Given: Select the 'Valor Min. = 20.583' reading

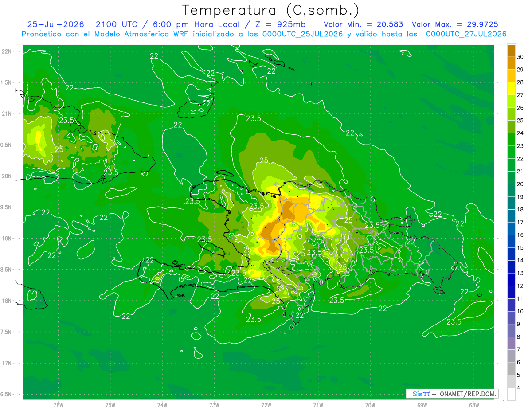Looking at the screenshot, I should [364, 24].
